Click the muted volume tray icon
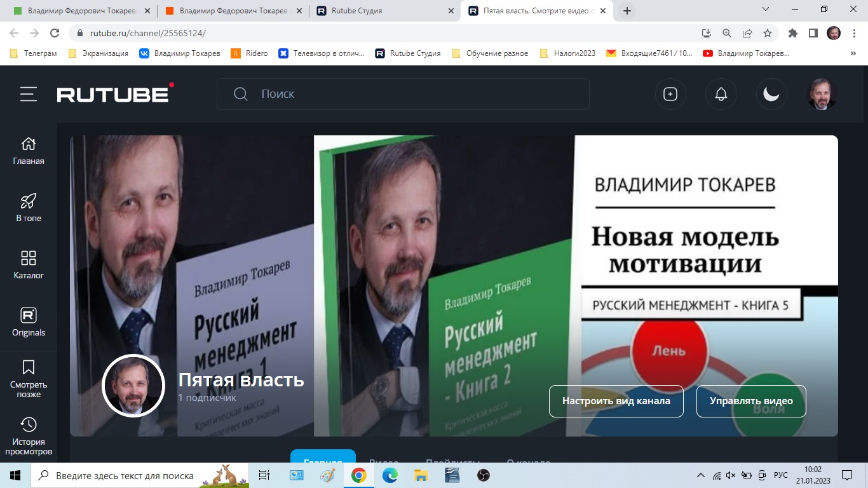The image size is (868, 488). point(731,475)
